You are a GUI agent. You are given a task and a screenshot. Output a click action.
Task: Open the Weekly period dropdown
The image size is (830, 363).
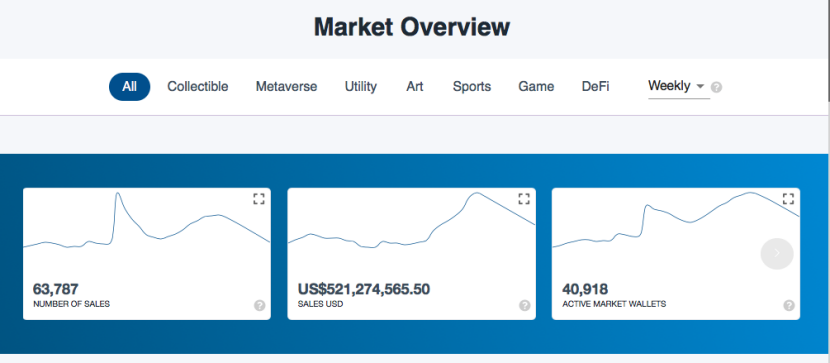point(679,86)
